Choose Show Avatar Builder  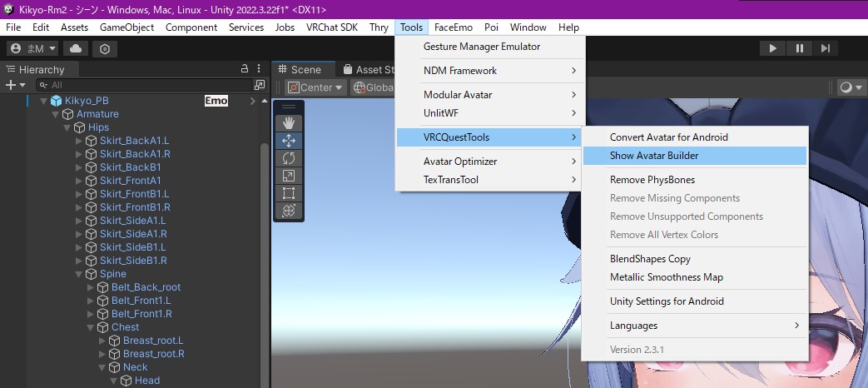695,156
